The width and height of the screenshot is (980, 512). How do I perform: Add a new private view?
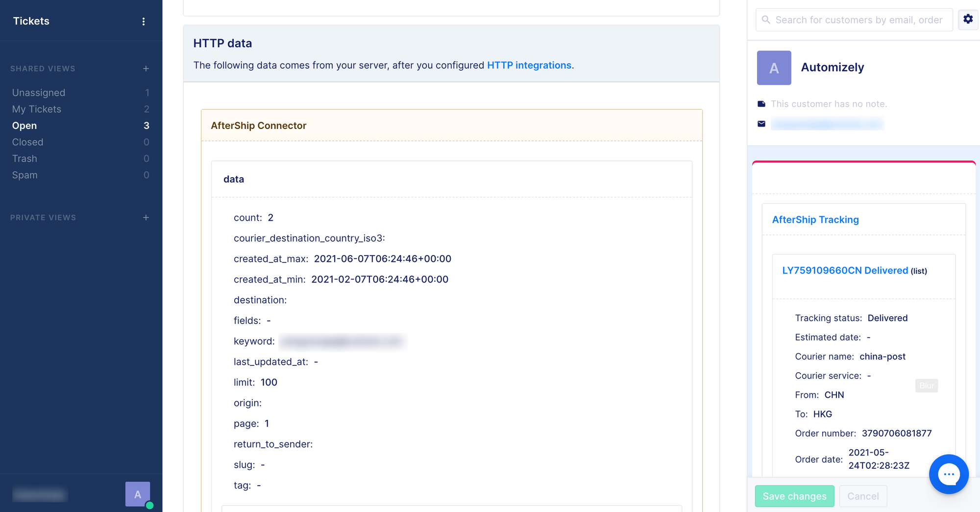(x=146, y=217)
